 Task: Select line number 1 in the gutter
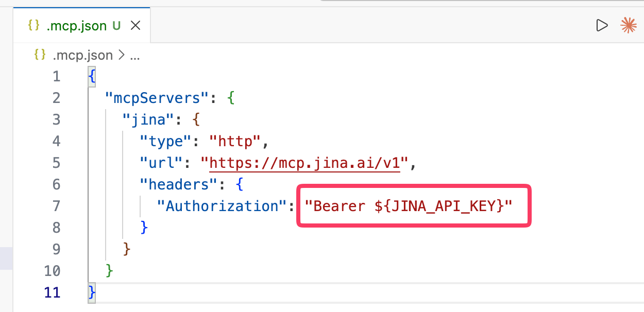[x=56, y=77]
